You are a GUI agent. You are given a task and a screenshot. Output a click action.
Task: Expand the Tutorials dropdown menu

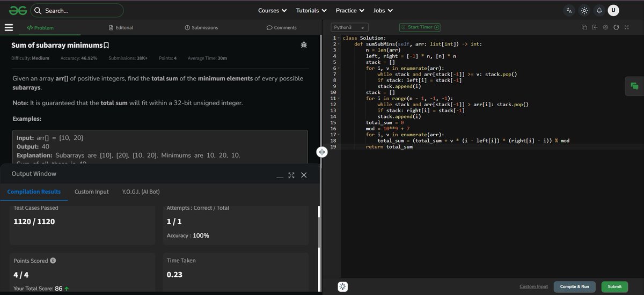(x=311, y=10)
